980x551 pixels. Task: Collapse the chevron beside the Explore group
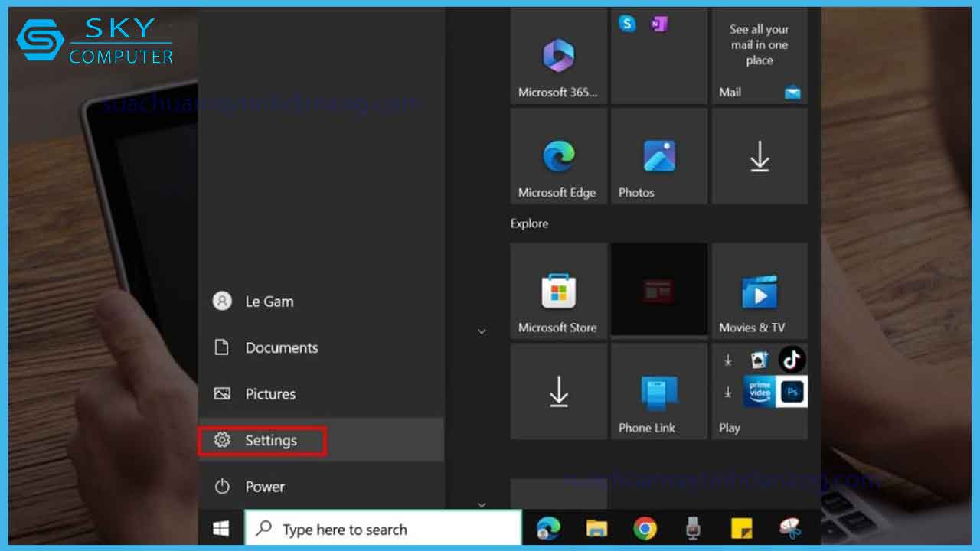click(x=482, y=331)
